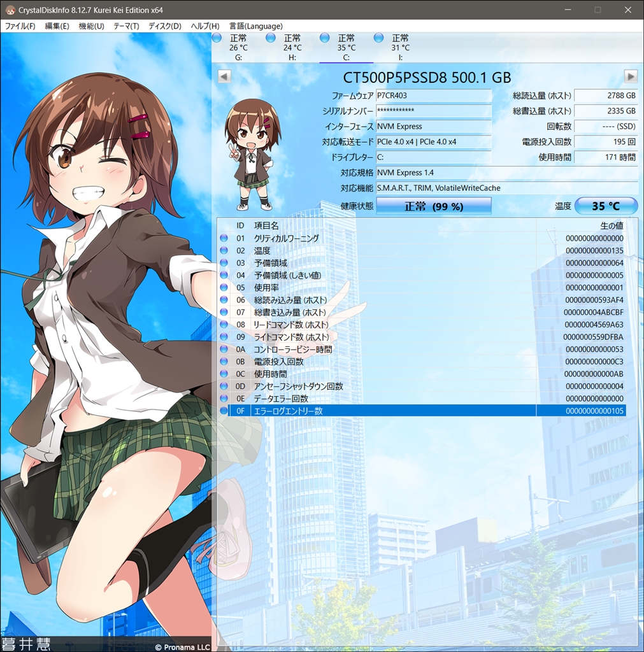
Task: Switch to the H: disk tab at 24 °C
Action: pos(292,47)
